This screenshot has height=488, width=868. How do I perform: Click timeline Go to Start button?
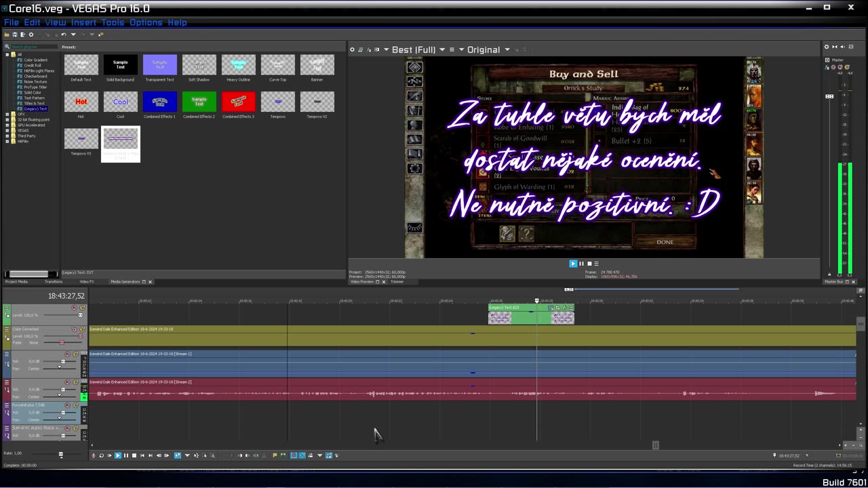point(142,455)
